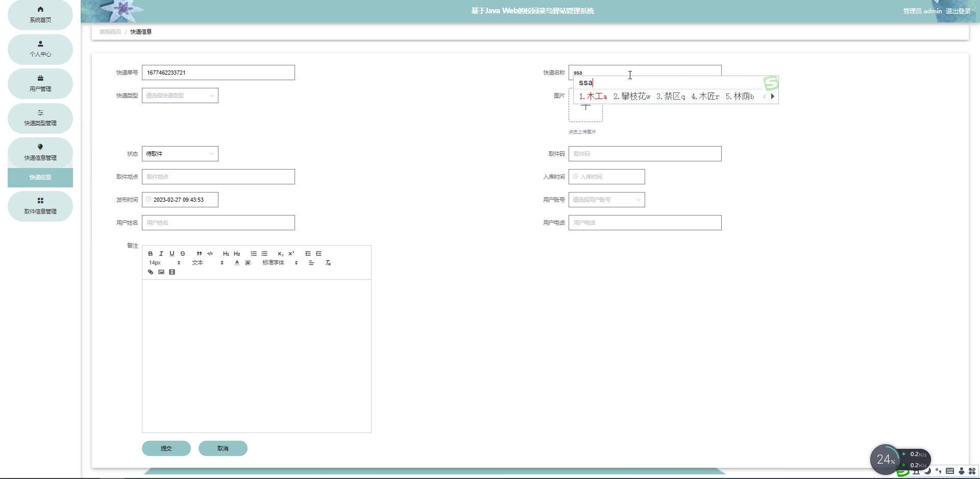
Task: Click the strikethrough icon
Action: 183,254
